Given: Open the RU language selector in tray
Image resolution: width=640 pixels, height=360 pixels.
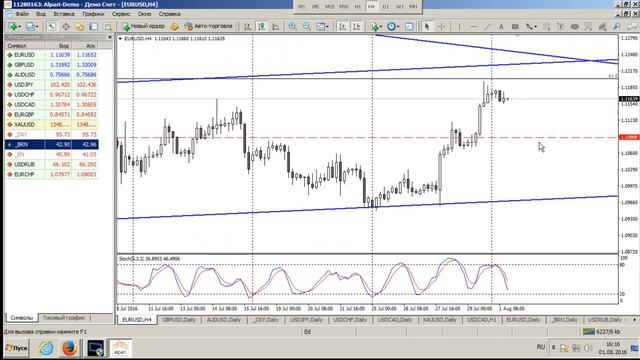Looking at the screenshot, I should tap(541, 347).
